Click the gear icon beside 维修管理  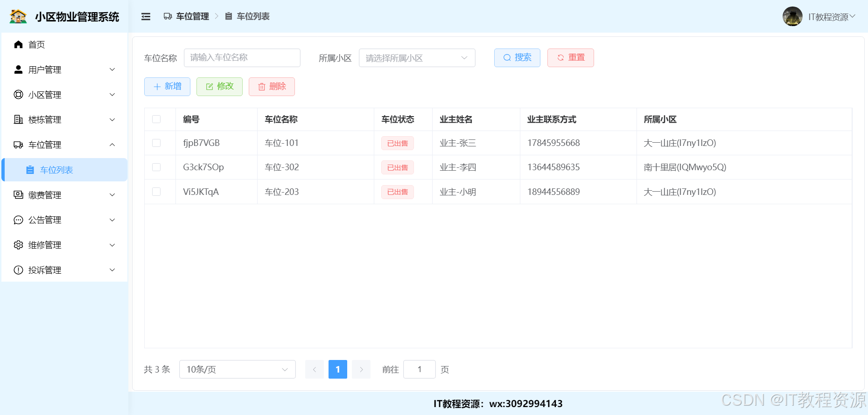point(18,245)
